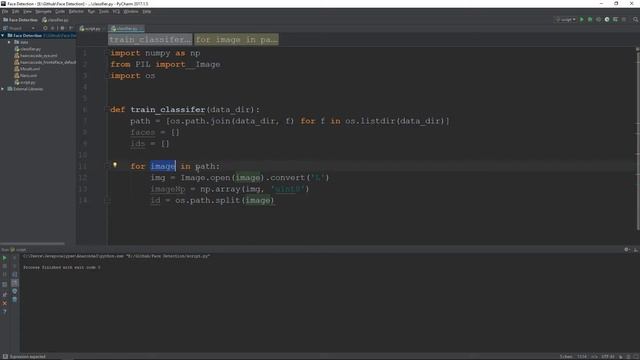Click the script tab in Run panel header
This screenshot has width=640, height=360.
tap(18, 249)
